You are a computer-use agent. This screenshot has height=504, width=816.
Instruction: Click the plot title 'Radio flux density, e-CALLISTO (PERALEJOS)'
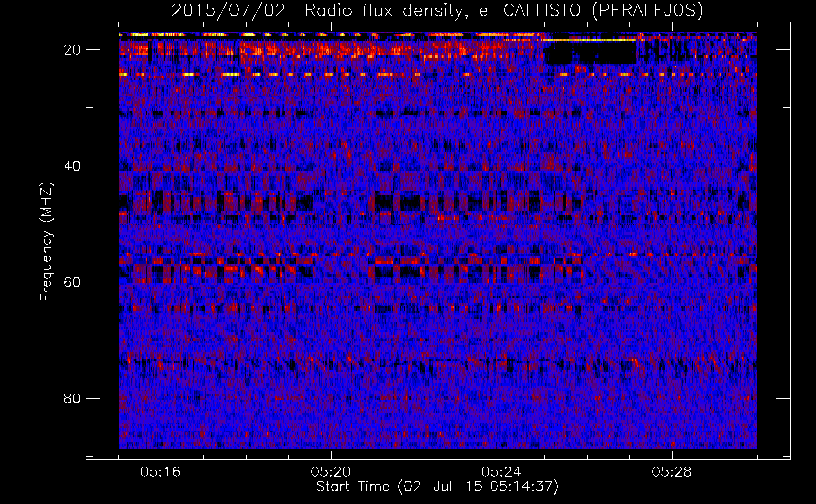click(503, 10)
